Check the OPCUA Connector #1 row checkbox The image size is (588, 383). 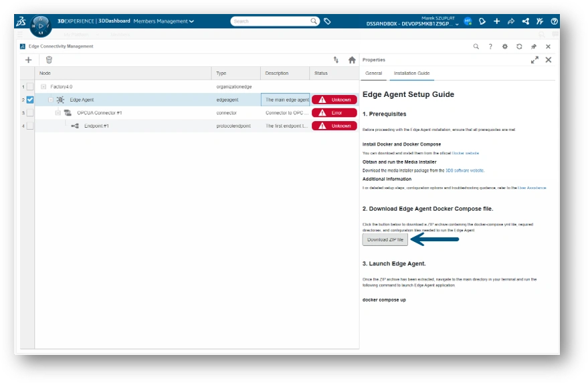[30, 113]
